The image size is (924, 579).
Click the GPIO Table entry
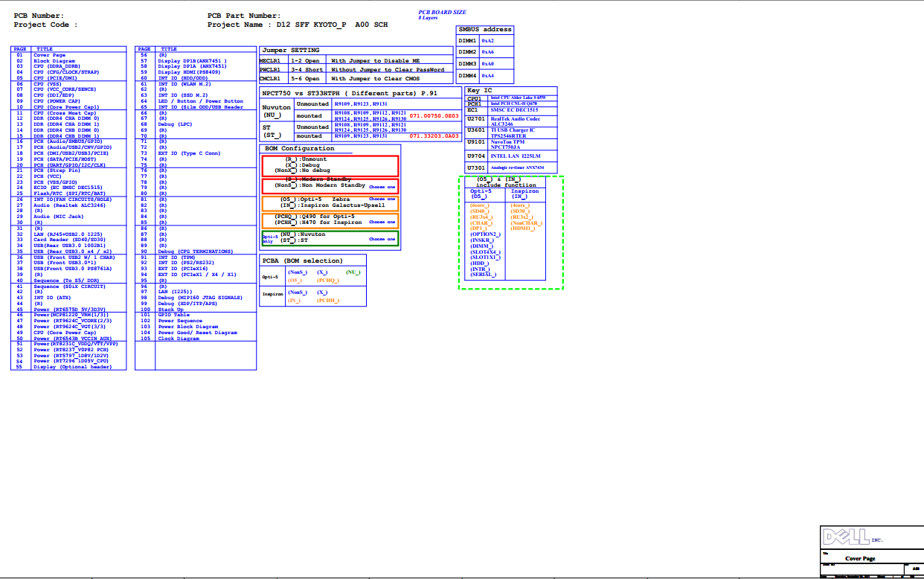[x=174, y=315]
